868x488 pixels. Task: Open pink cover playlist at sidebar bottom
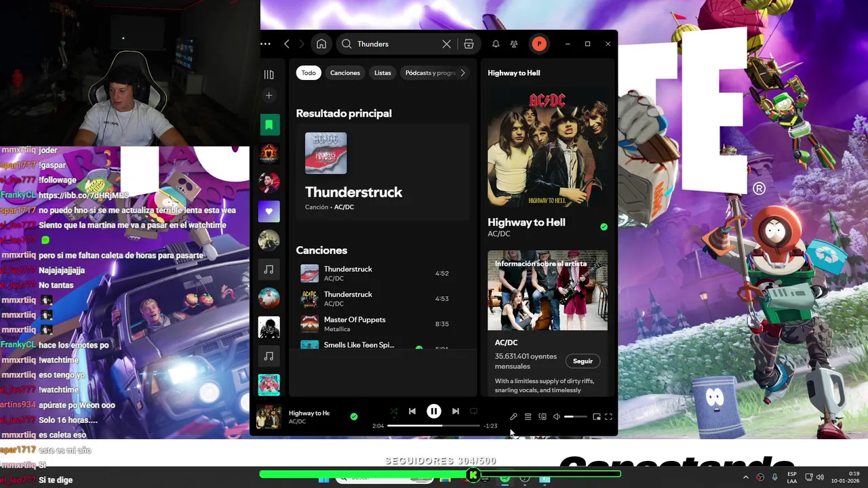[269, 385]
